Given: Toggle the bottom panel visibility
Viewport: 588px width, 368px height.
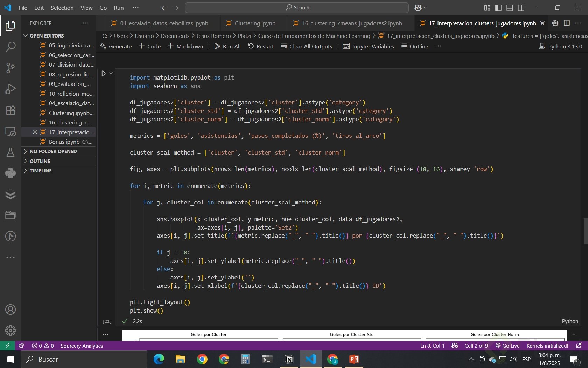Looking at the screenshot, I should click(510, 8).
